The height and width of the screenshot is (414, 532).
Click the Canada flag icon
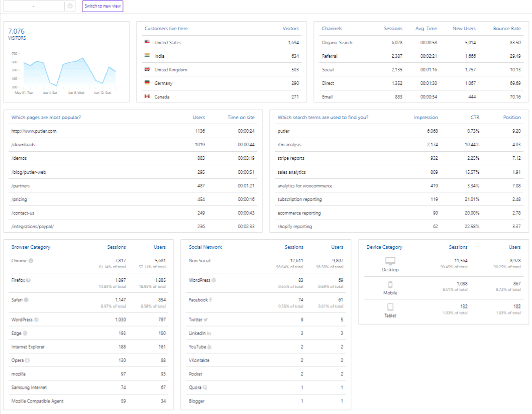[x=147, y=96]
